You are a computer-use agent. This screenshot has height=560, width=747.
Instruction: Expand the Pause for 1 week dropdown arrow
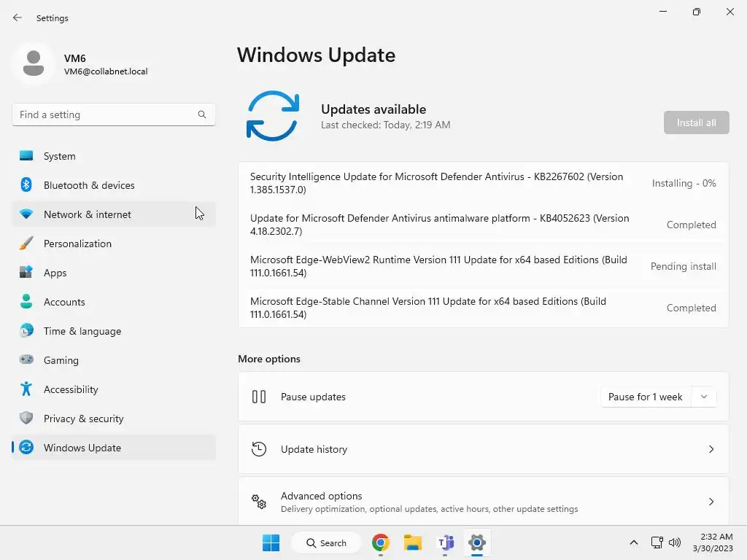[704, 397]
